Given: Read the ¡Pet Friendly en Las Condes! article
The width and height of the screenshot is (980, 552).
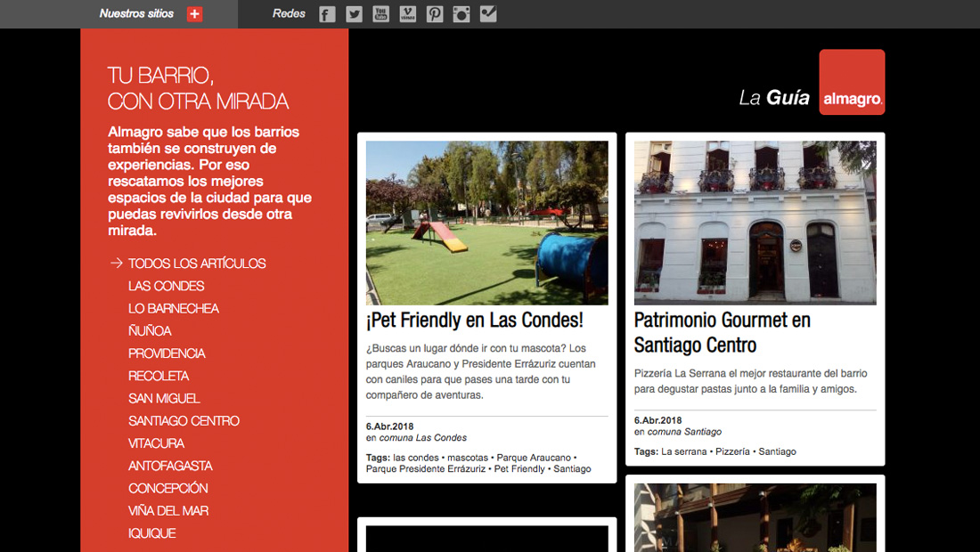Looking at the screenshot, I should click(x=474, y=321).
